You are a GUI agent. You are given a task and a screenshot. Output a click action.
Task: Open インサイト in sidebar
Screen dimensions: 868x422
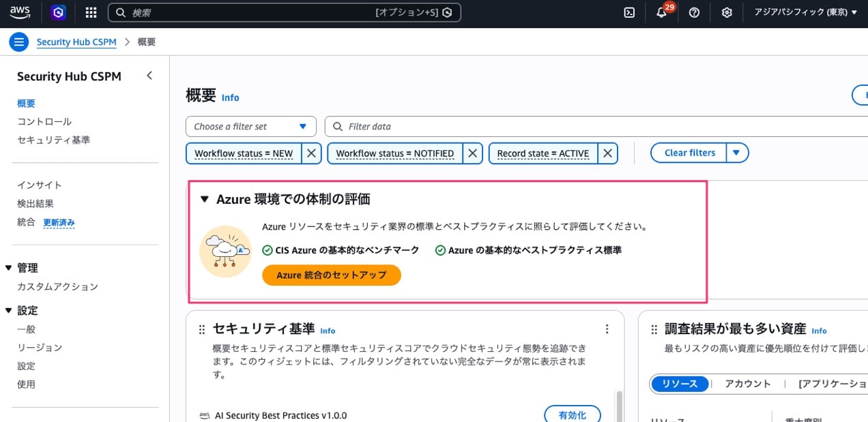40,185
